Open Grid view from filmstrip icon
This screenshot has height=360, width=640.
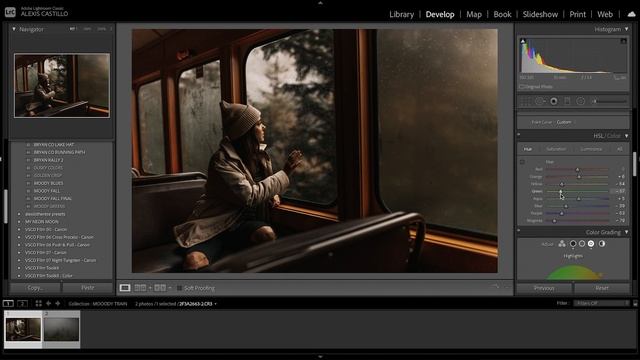coord(38,303)
